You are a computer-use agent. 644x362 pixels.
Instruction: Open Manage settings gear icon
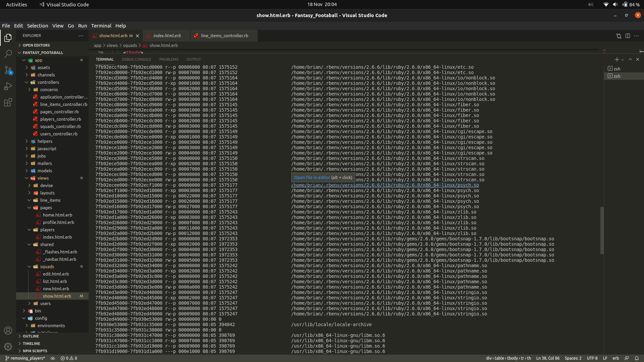[x=8, y=347]
